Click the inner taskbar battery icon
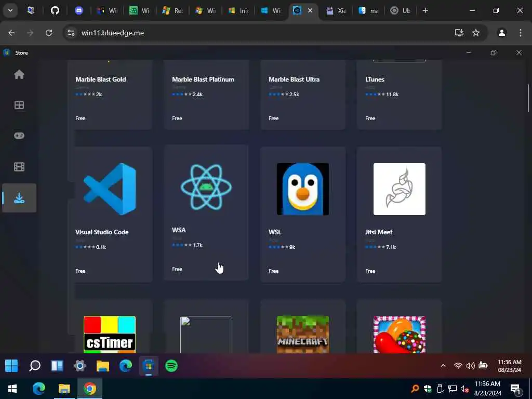This screenshot has height=399, width=532. (x=483, y=365)
